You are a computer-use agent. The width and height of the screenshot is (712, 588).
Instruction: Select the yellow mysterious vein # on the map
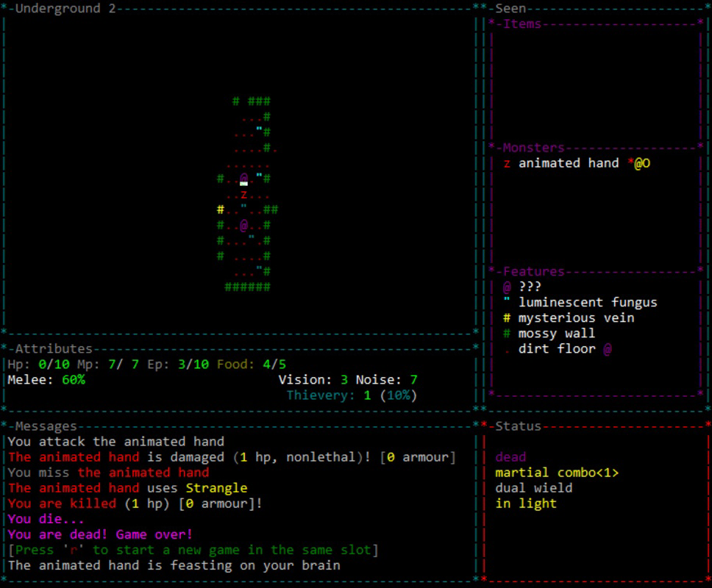pos(220,209)
